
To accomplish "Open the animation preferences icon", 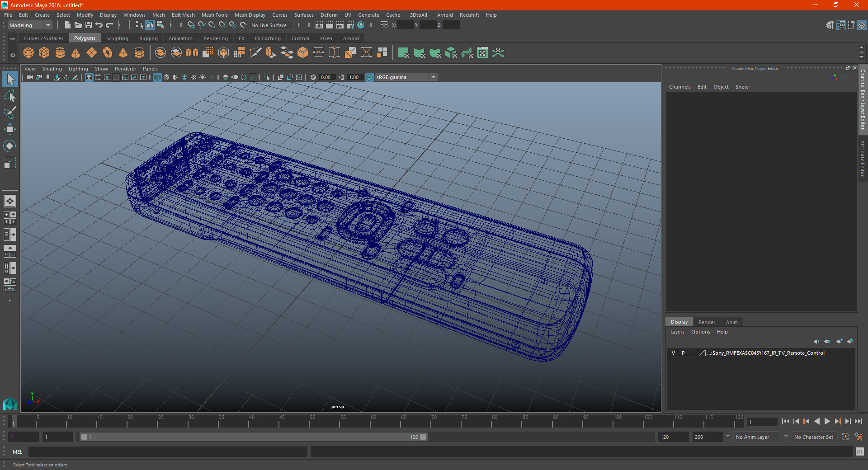I will pyautogui.click(x=859, y=437).
